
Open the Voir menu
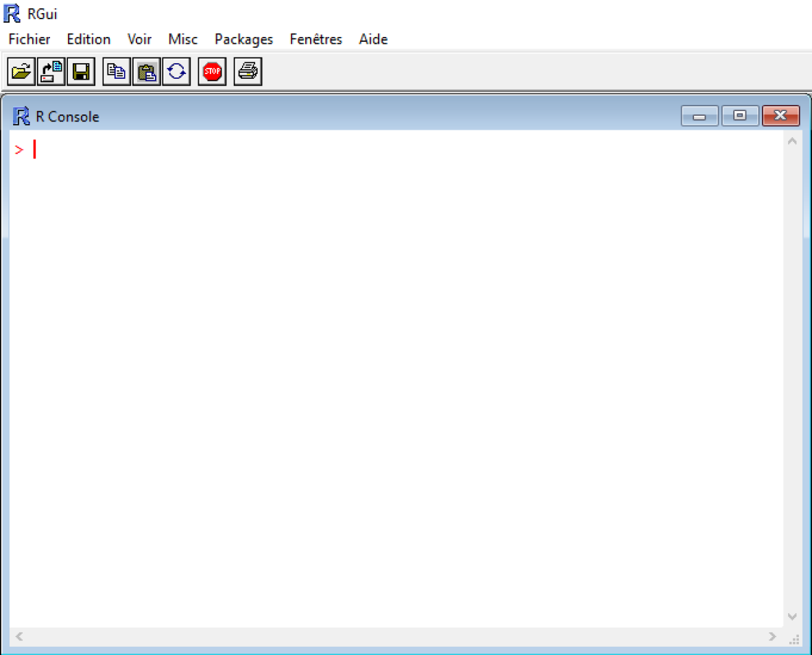(139, 39)
